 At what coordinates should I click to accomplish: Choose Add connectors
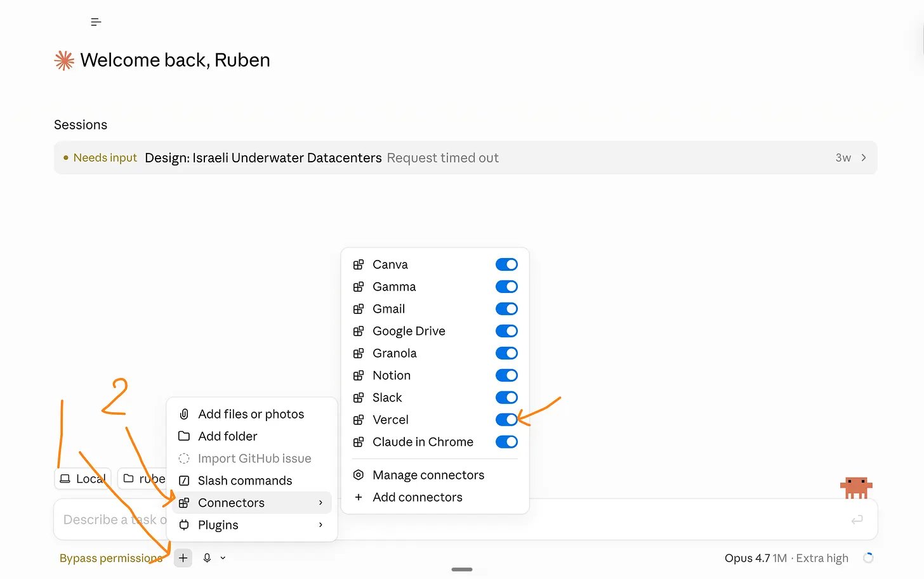pos(435,497)
